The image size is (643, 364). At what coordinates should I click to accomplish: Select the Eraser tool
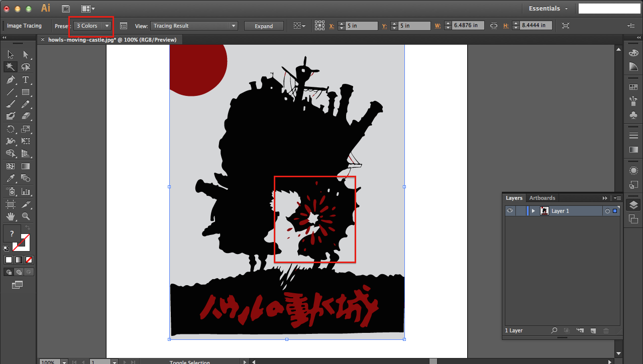26,116
